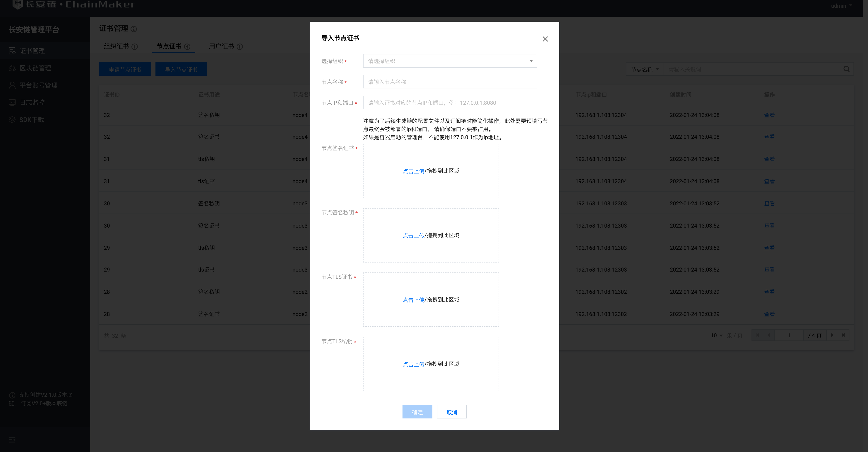Switch to the 节点证书 tab
Image resolution: width=868 pixels, height=452 pixels.
[169, 46]
